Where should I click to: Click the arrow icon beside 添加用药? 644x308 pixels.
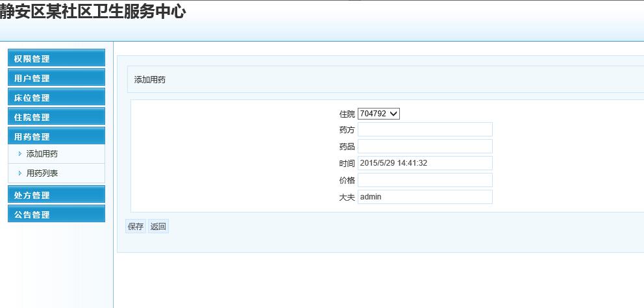(19, 154)
